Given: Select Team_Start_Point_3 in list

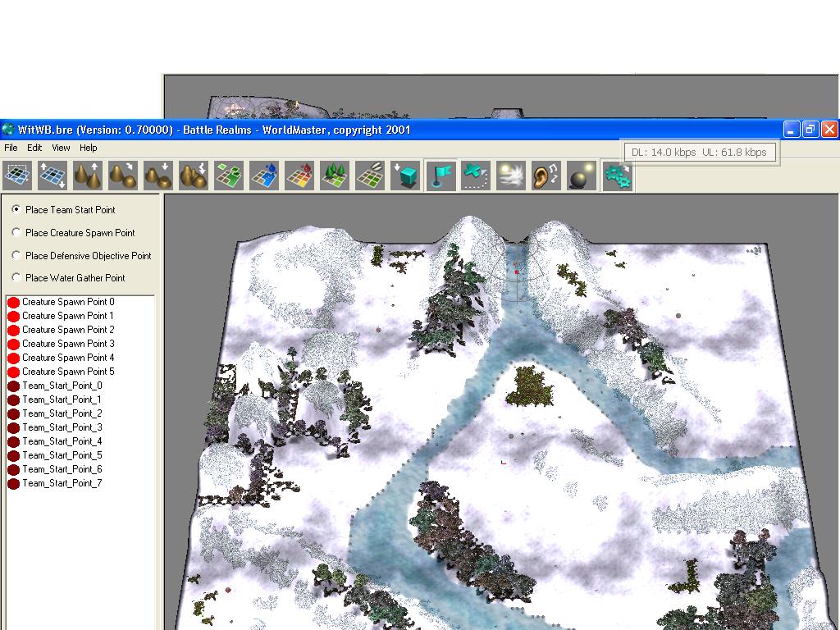Looking at the screenshot, I should (x=55, y=427).
